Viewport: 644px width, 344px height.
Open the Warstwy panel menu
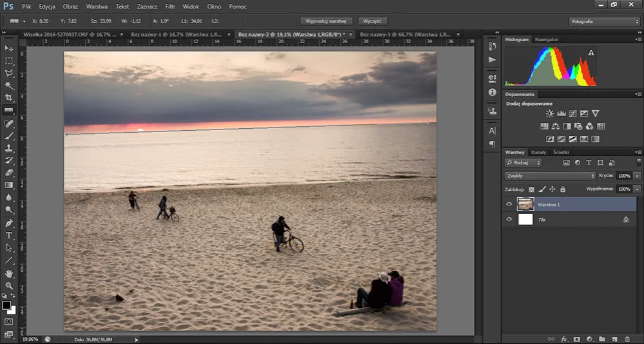click(x=638, y=152)
